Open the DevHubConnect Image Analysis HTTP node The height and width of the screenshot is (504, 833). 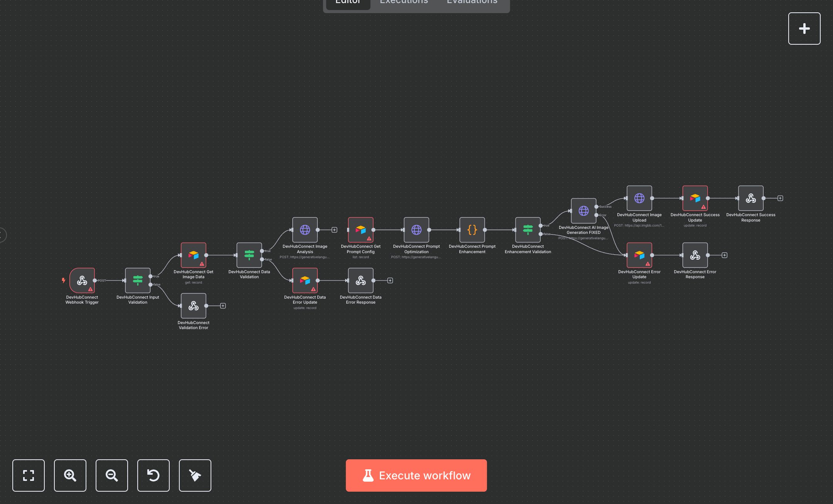point(305,230)
